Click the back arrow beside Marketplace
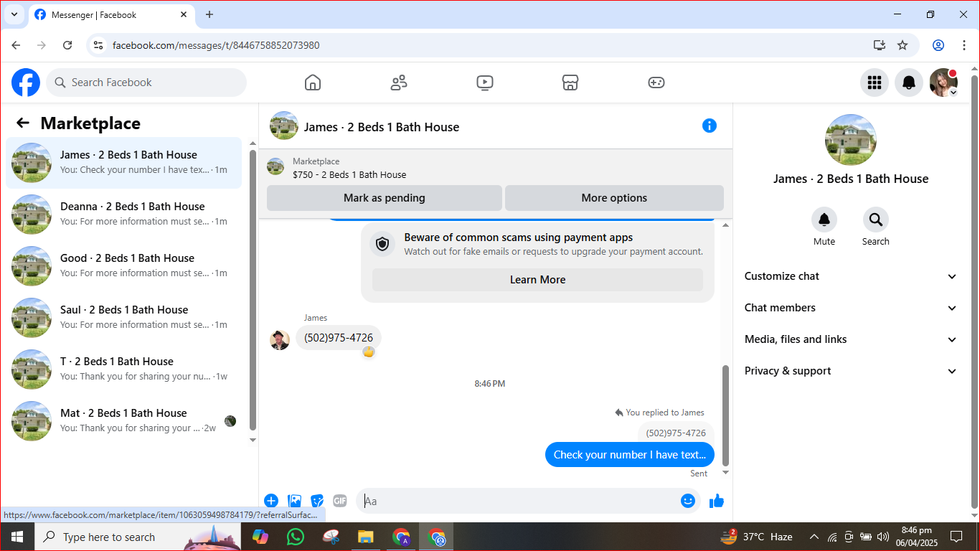The height and width of the screenshot is (551, 980). (23, 123)
